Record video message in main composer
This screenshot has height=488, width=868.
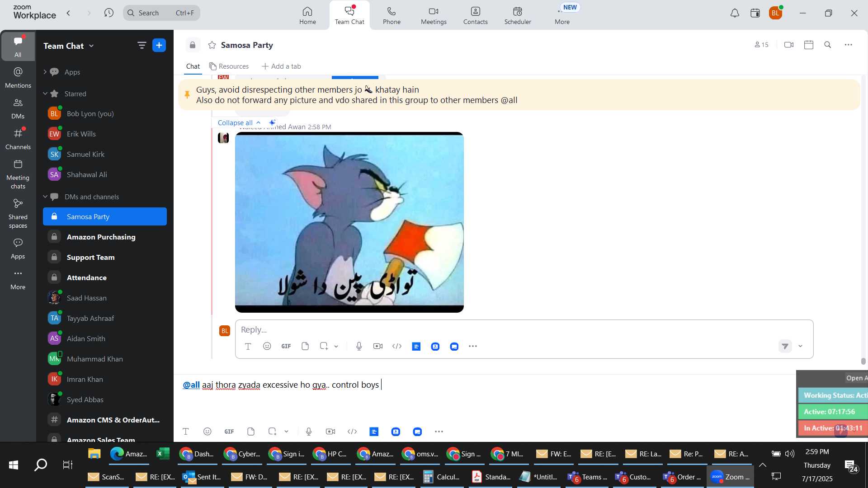click(x=330, y=432)
